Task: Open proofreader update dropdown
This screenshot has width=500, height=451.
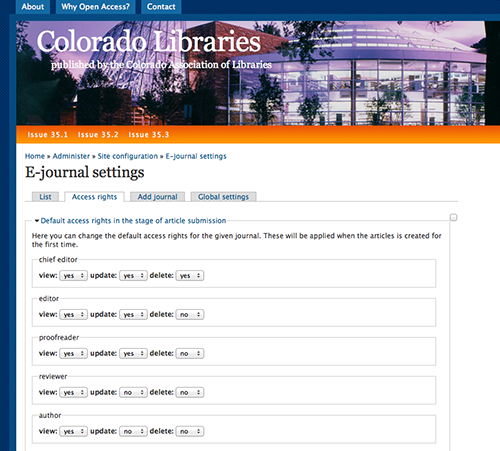Action: (x=133, y=353)
